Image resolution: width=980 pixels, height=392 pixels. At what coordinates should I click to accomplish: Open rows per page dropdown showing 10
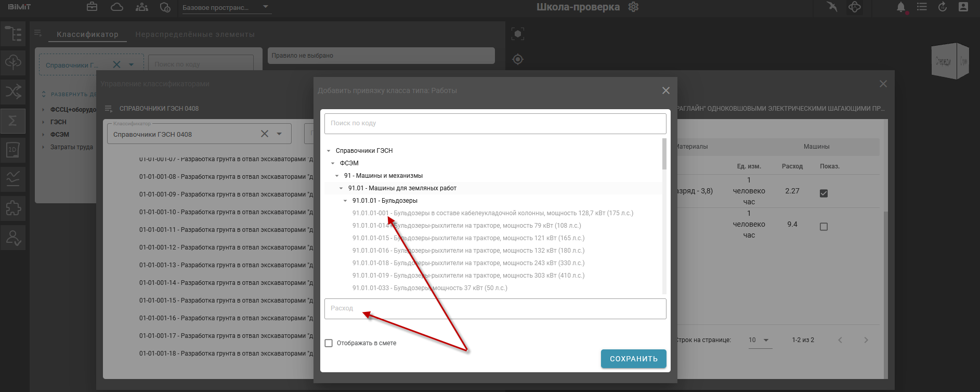759,340
